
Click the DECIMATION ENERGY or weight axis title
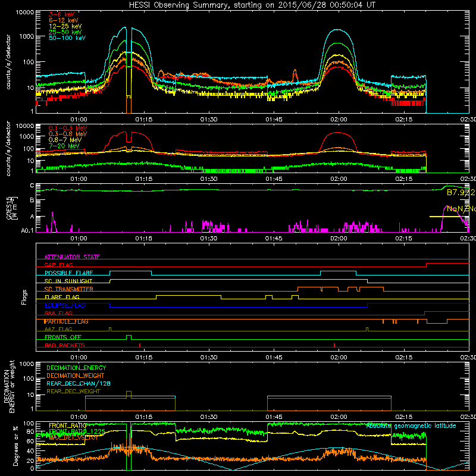(x=9, y=386)
